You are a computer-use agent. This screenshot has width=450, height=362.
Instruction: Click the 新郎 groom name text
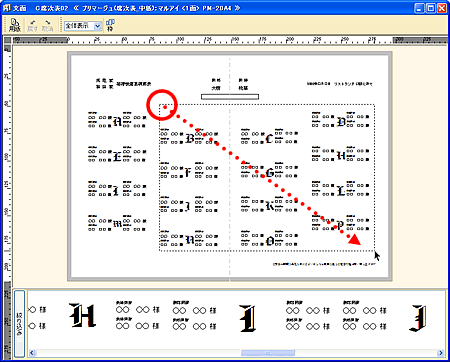point(216,84)
